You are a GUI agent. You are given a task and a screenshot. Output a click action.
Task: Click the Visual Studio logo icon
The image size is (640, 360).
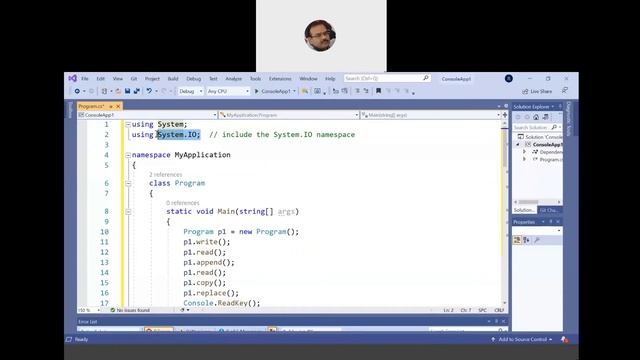73,78
